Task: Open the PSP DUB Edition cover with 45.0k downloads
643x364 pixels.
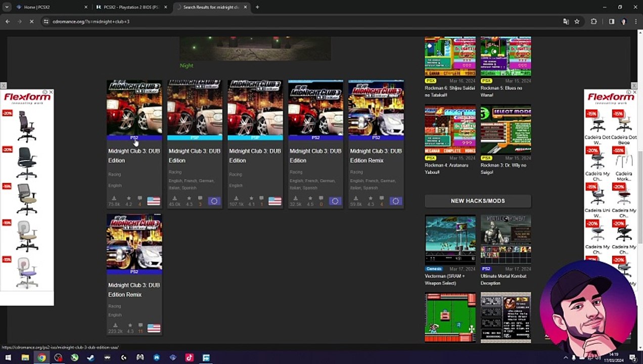Action: click(195, 109)
